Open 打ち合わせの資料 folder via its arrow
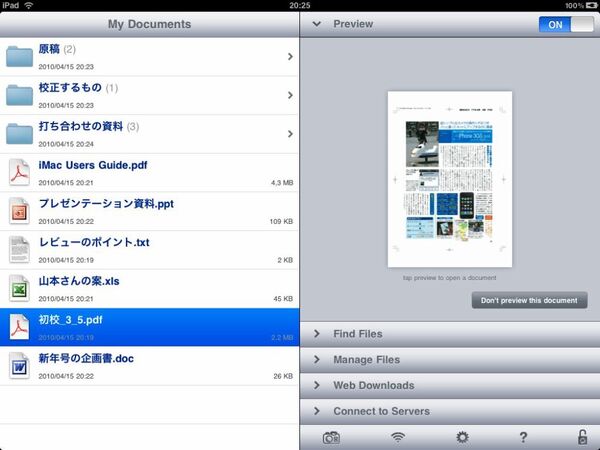This screenshot has height=450, width=600. coord(290,134)
